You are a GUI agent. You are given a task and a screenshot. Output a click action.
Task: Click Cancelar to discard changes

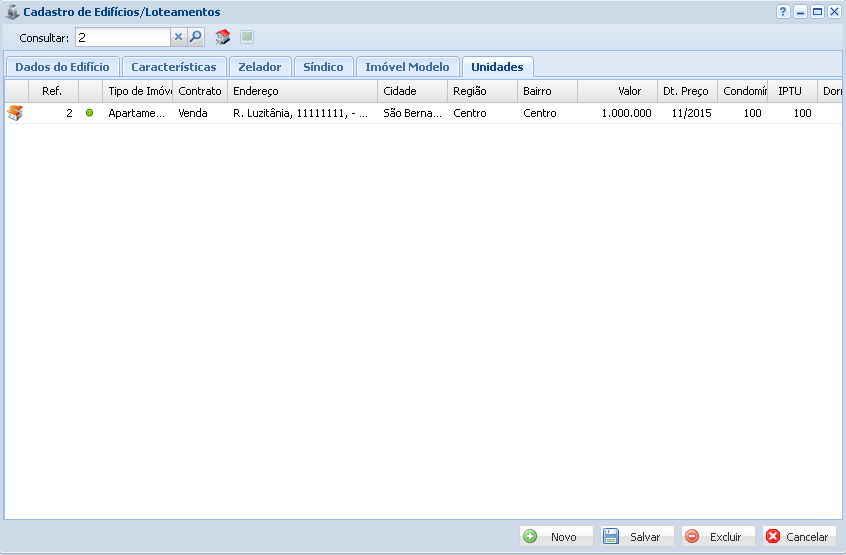(x=799, y=537)
